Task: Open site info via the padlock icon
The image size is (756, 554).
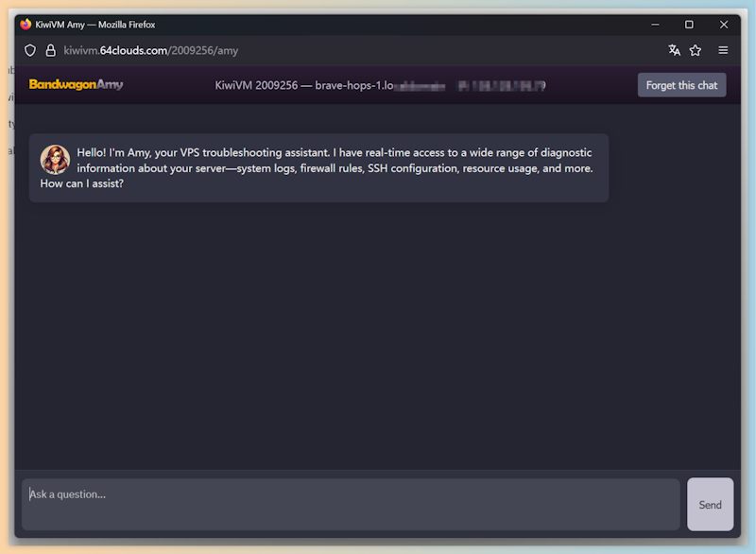Action: click(50, 50)
